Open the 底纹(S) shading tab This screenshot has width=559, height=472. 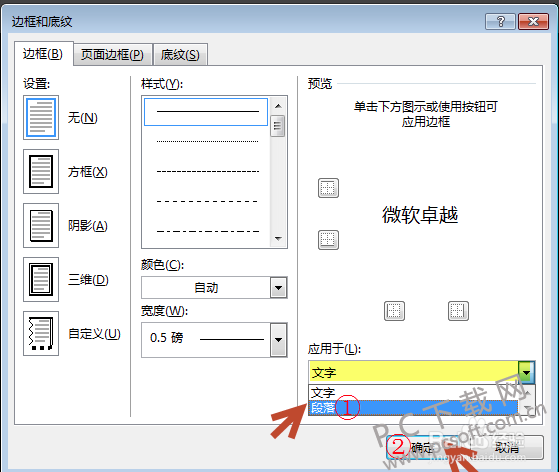[x=180, y=55]
